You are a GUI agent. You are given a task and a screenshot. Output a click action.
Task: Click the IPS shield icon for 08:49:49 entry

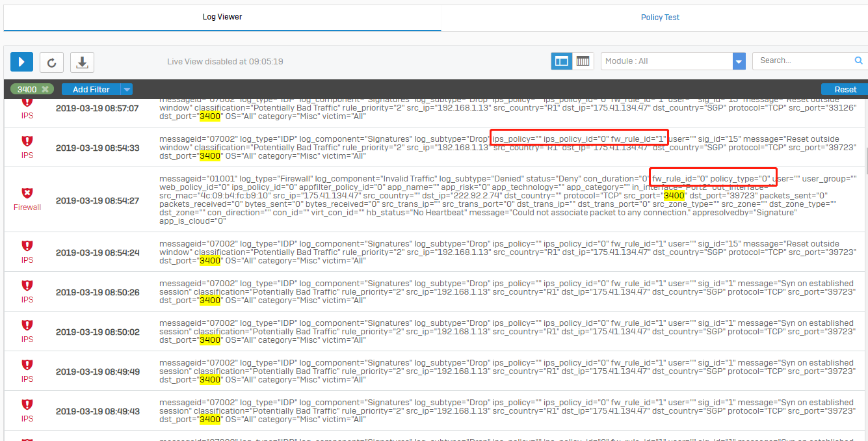click(x=27, y=365)
